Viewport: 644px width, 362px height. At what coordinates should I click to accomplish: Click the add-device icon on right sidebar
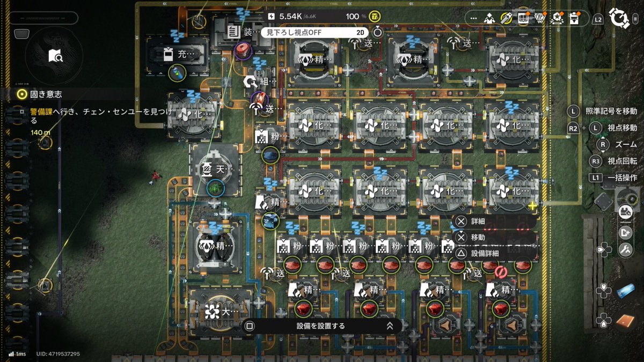[x=625, y=233]
